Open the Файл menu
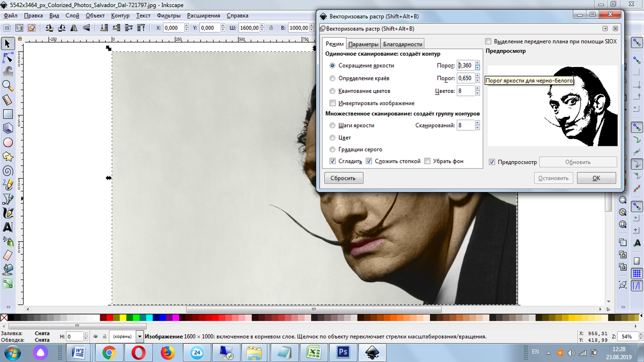Screen dimensions: 644x362 click(10, 16)
